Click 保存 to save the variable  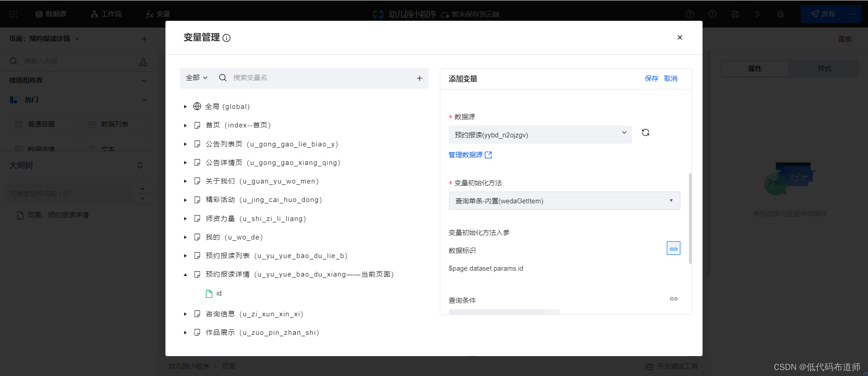[651, 79]
